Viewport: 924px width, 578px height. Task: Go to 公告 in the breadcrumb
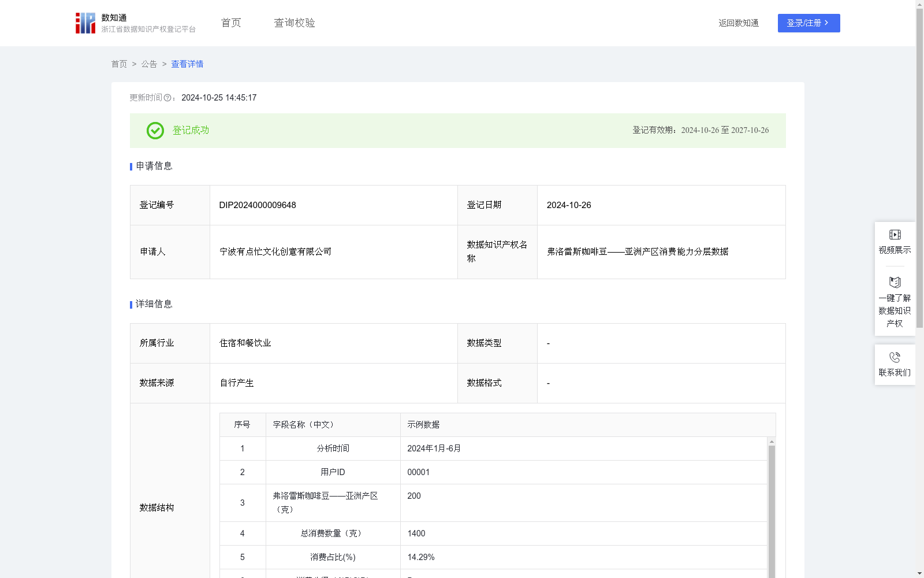[149, 64]
